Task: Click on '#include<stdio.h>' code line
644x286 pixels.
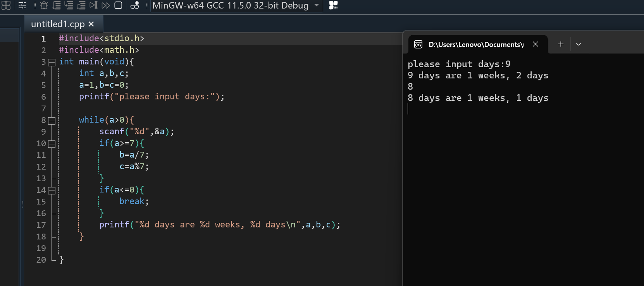Action: point(102,38)
